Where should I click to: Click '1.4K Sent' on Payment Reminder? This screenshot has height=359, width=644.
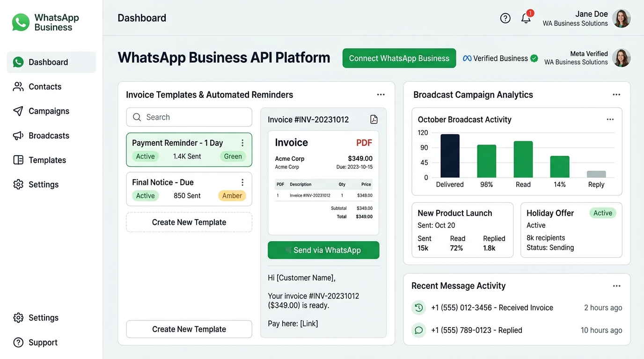(187, 157)
